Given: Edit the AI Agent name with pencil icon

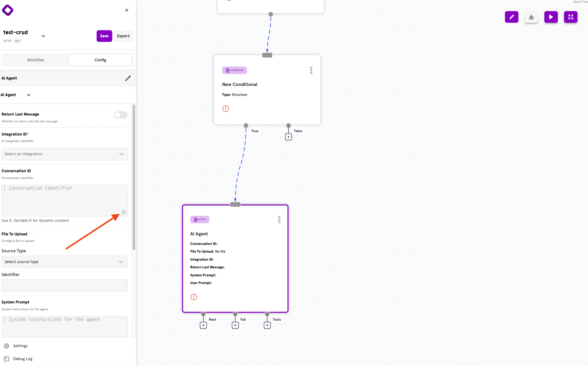Looking at the screenshot, I should click(128, 78).
